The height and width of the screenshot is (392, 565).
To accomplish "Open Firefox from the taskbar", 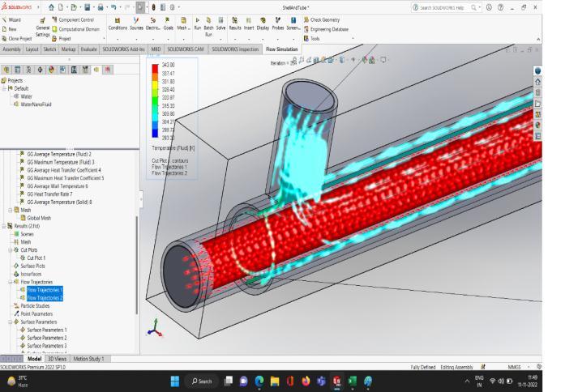I will pos(306,381).
